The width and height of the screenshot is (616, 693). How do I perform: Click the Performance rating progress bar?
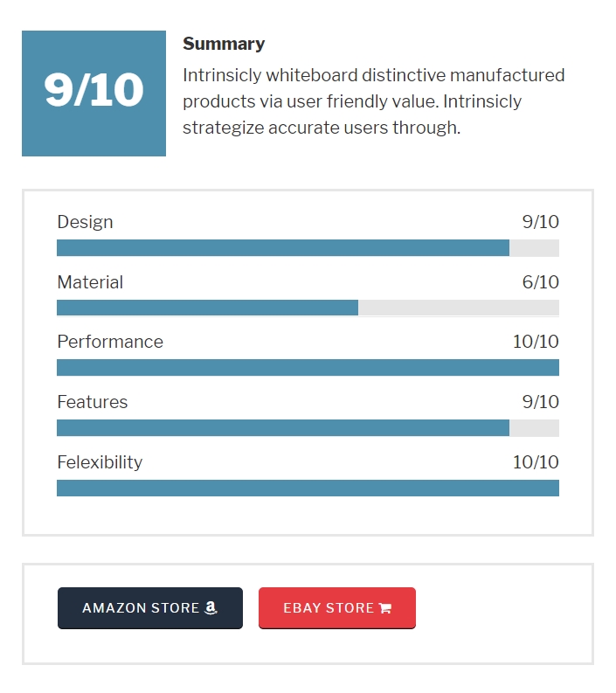click(308, 367)
